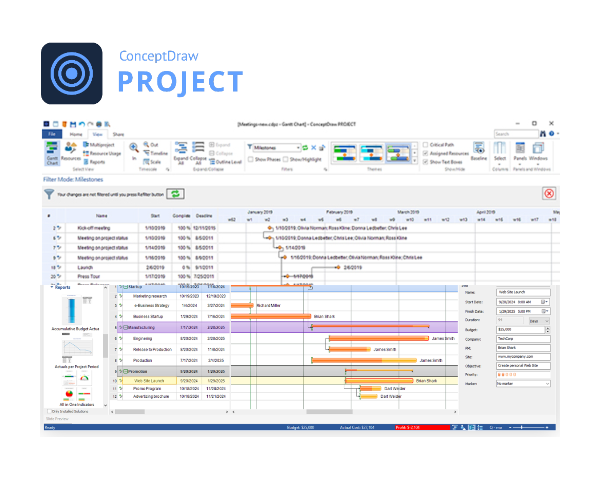This screenshot has height=477, width=600.
Task: Click the Expand All icon
Action: (x=181, y=153)
